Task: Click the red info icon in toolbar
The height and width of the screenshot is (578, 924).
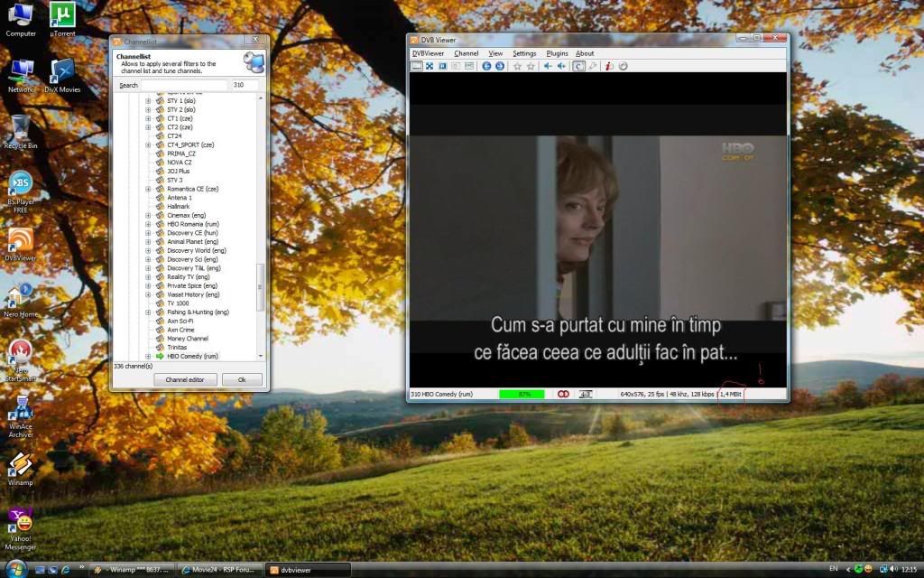Action: (609, 66)
